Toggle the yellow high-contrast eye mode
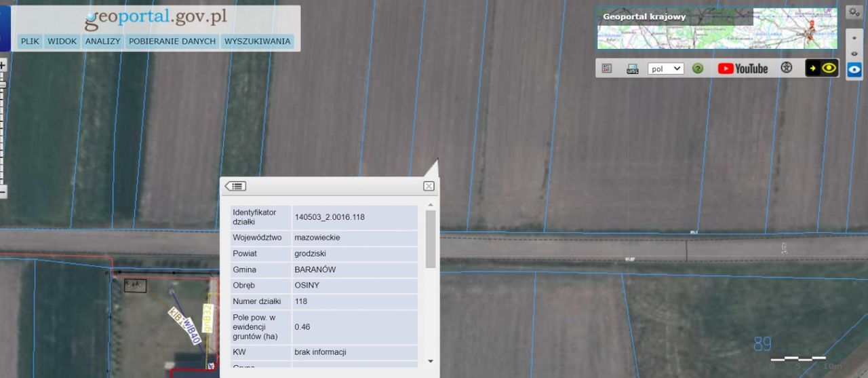 [822, 68]
